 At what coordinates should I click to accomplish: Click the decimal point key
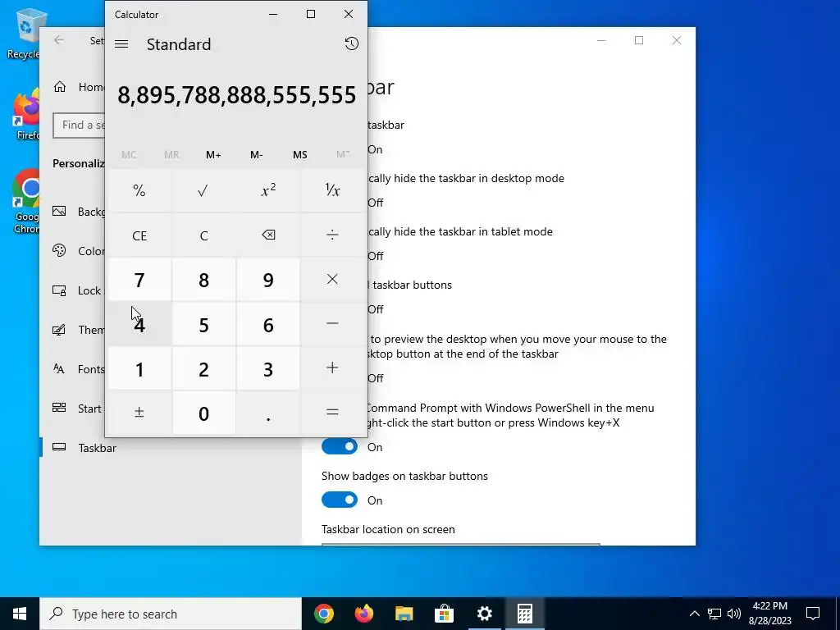point(268,413)
